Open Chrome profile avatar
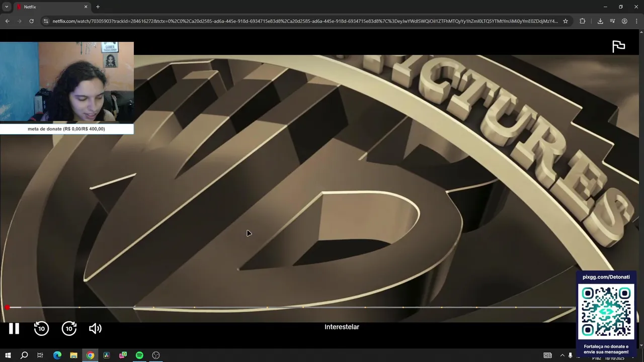Screen dimensions: 644x362 tap(624, 21)
